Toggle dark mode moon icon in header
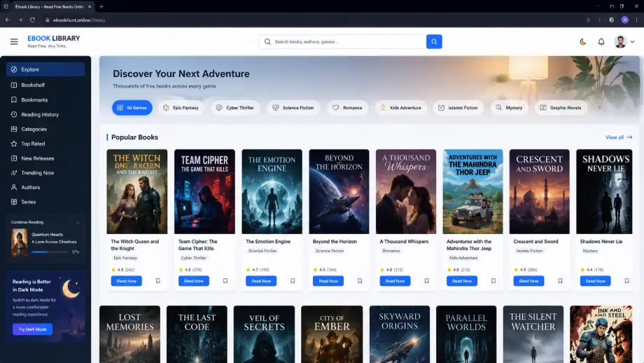Viewport: 644px width, 363px height. 582,41
